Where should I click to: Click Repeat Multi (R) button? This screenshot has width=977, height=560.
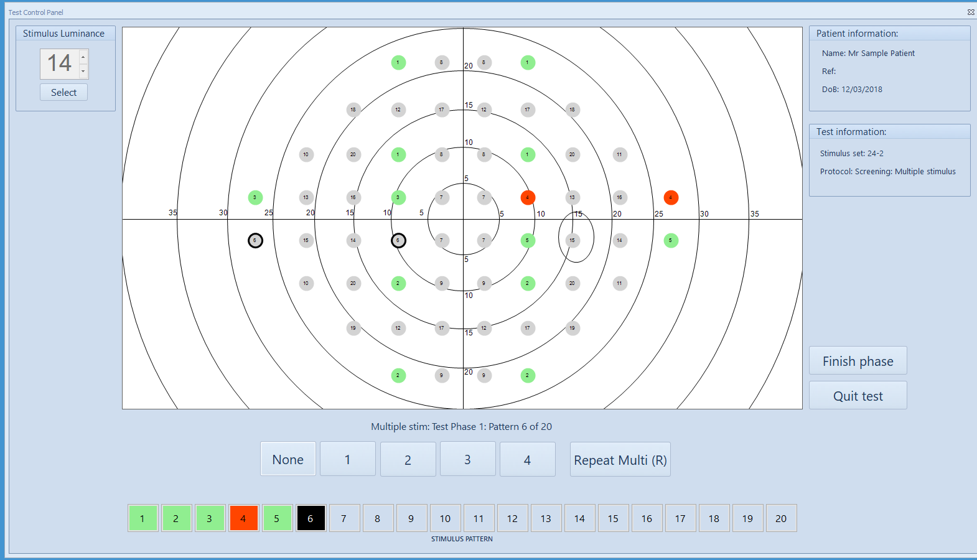point(620,459)
